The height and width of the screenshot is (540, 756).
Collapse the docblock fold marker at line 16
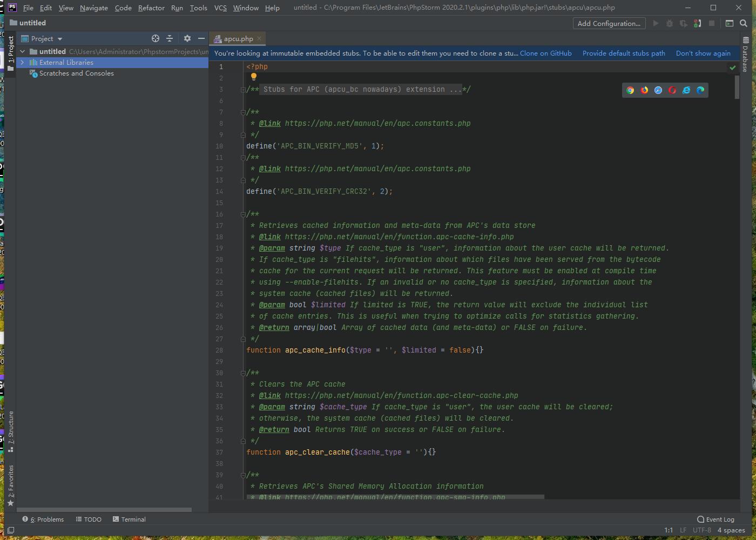coord(243,214)
